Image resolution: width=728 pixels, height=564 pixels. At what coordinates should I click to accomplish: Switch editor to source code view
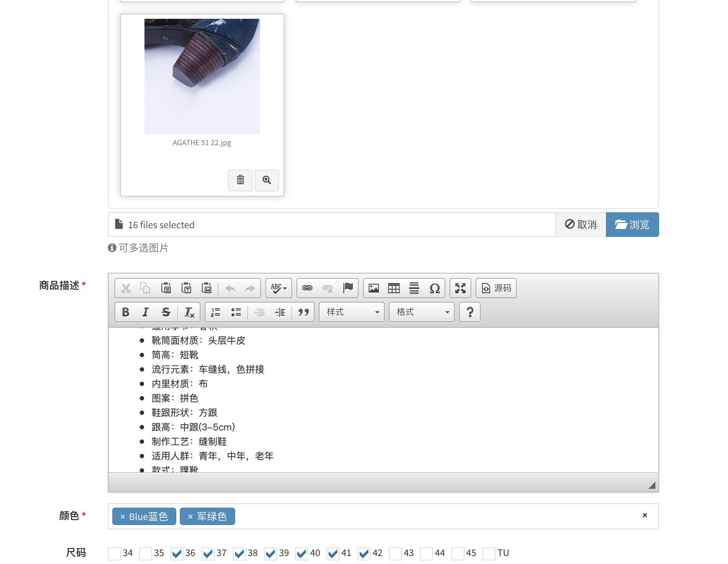(x=496, y=288)
